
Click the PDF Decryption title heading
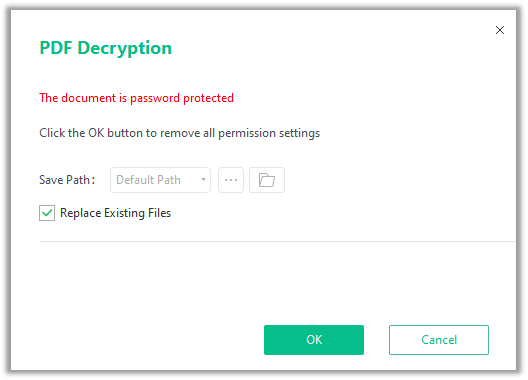pyautogui.click(x=106, y=48)
